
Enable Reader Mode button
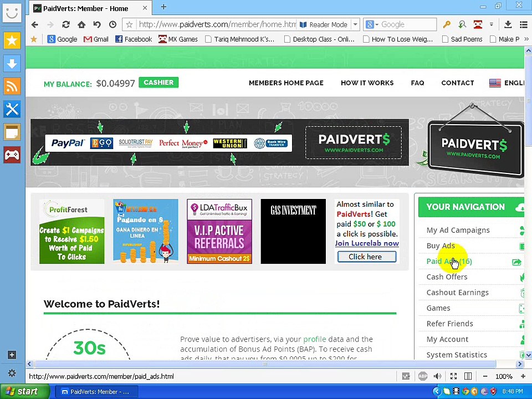coord(324,24)
